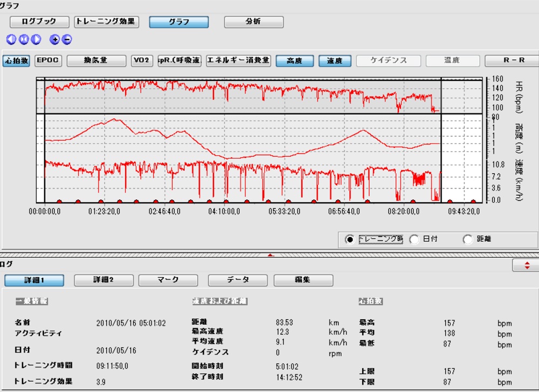Click the training time value 09:11:50,0
The width and height of the screenshot is (539, 392).
[112, 366]
